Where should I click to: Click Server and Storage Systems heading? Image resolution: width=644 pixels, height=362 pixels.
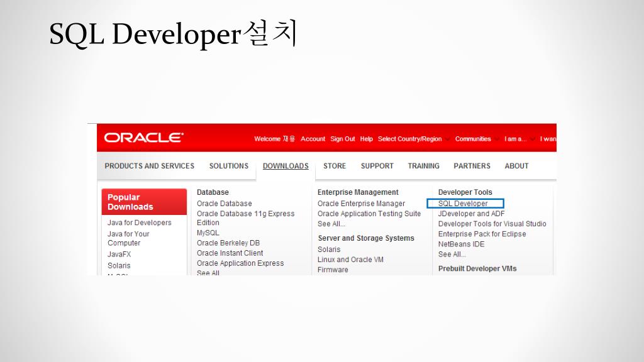tap(366, 238)
